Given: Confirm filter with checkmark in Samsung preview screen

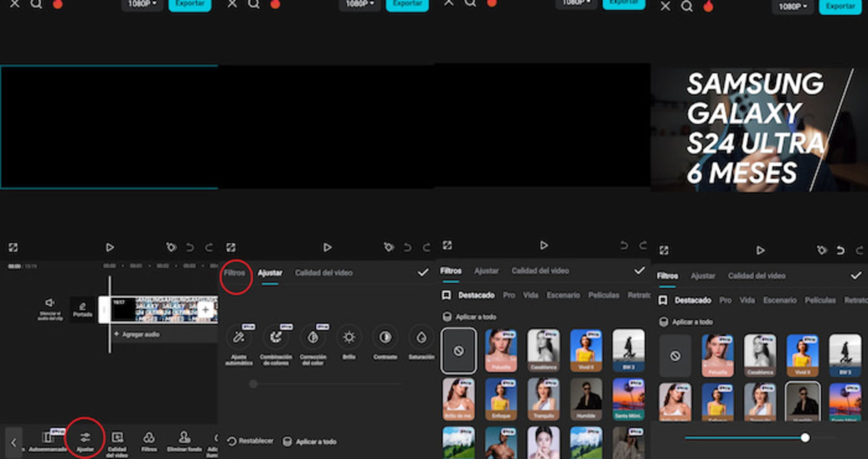Looking at the screenshot, I should pyautogui.click(x=856, y=275).
